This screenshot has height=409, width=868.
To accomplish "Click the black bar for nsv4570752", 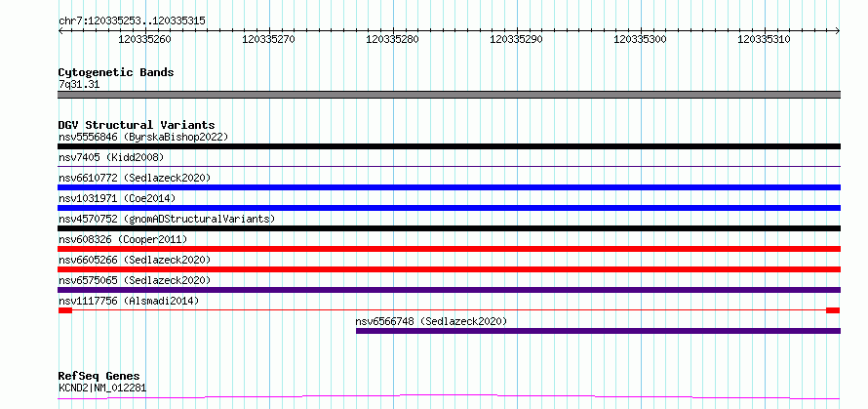I will click(449, 228).
